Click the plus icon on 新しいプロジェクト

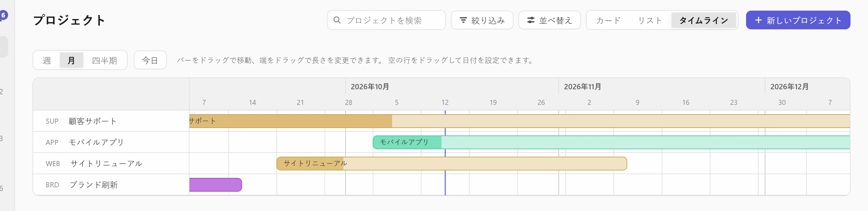pos(758,20)
